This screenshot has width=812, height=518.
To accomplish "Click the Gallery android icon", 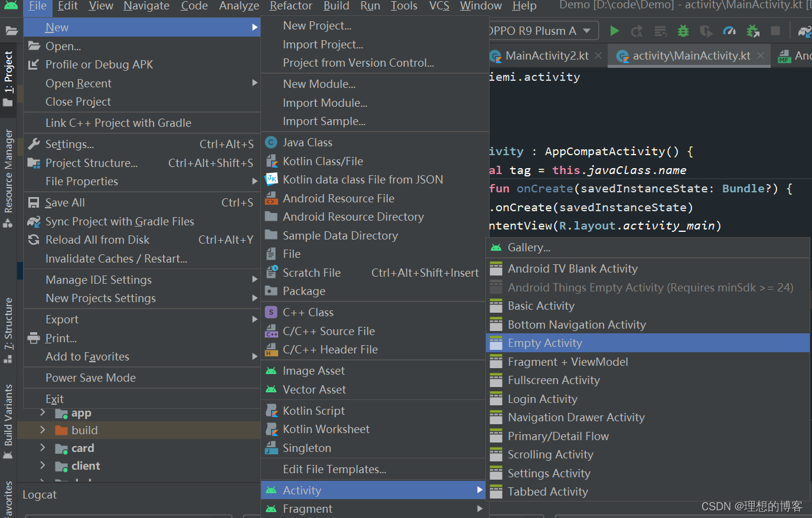I will click(496, 248).
